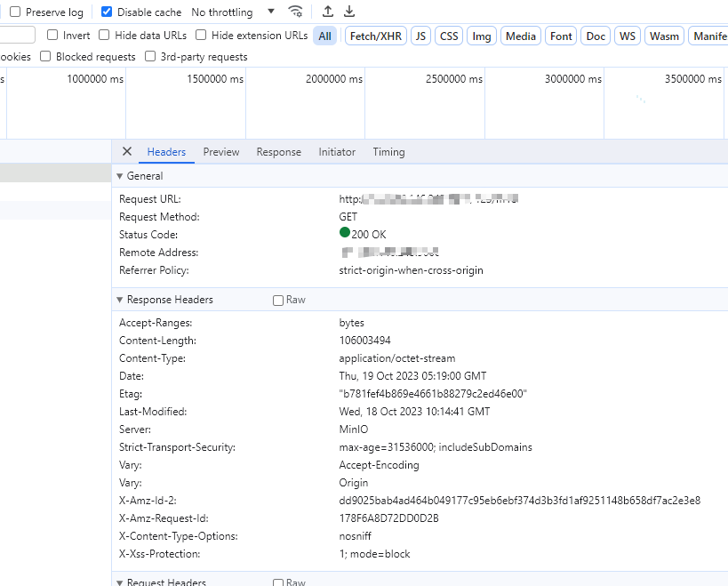Click the Vary value Origin
Viewport: 728px width, 586px height.
tap(353, 483)
